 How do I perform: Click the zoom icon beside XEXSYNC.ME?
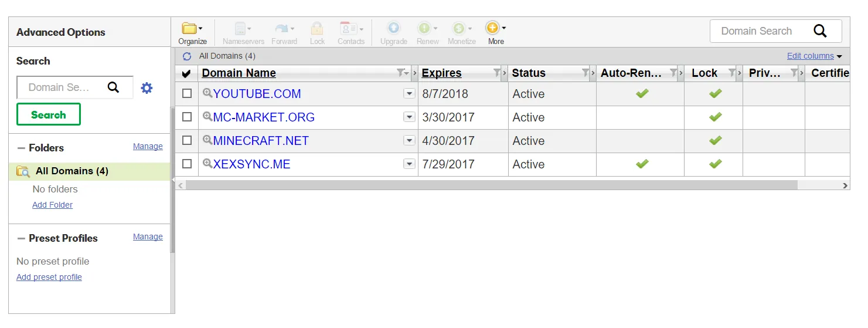tap(207, 163)
